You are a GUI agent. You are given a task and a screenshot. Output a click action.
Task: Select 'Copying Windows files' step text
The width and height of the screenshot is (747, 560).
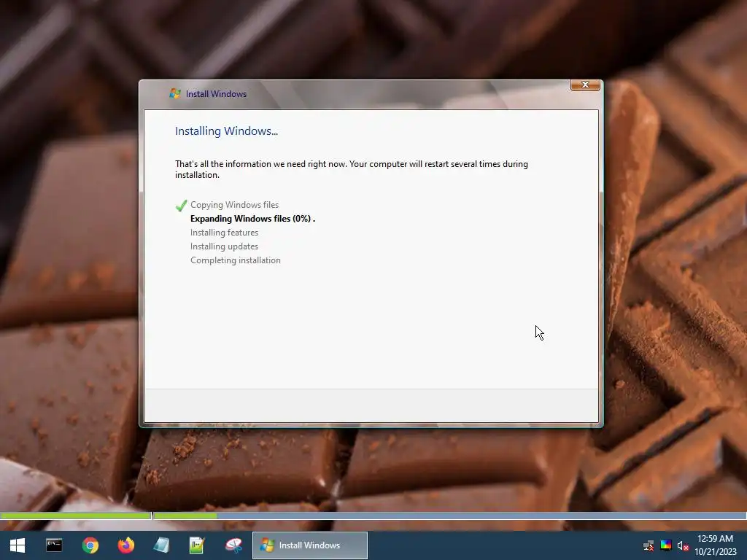(234, 205)
